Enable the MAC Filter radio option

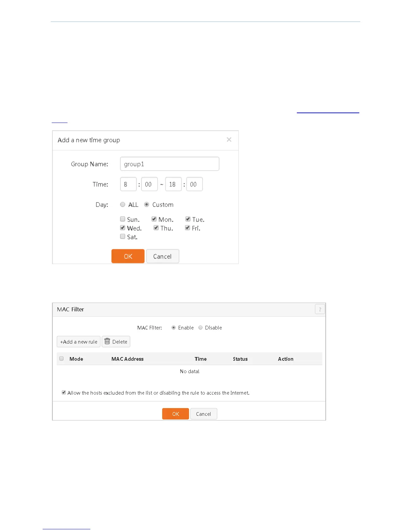tap(174, 327)
